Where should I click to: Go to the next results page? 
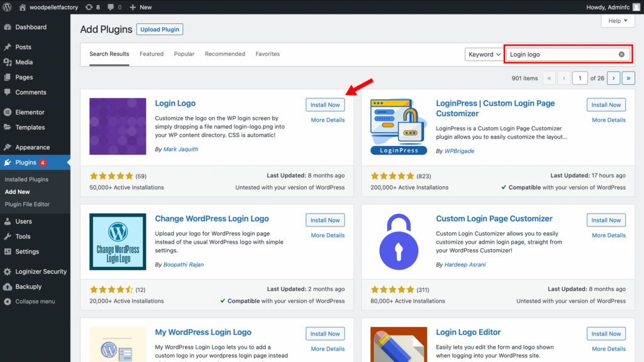pos(614,78)
